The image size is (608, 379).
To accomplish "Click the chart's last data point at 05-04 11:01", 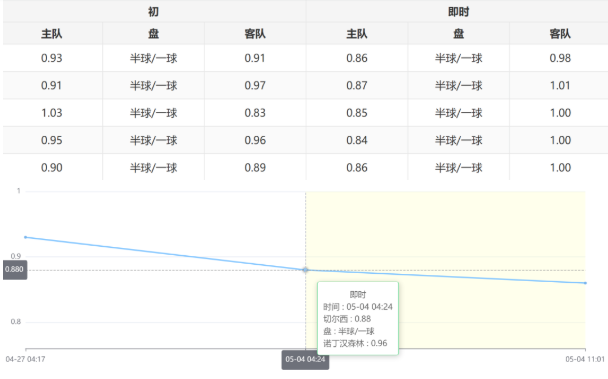I will click(x=585, y=283).
